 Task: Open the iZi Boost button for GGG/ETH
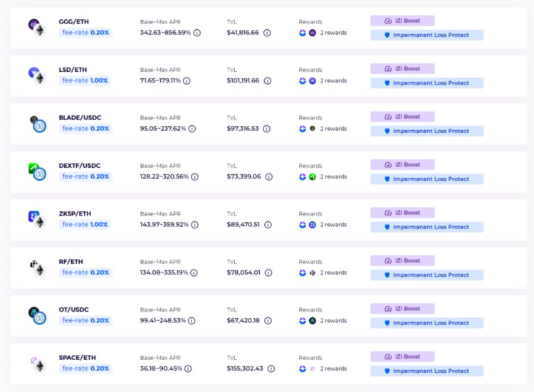pos(402,21)
